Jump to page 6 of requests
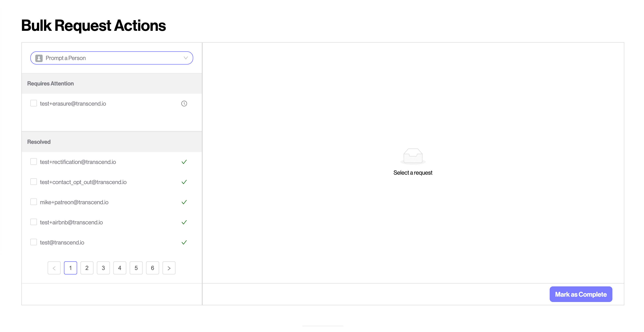This screenshot has height=332, width=644. click(x=153, y=268)
